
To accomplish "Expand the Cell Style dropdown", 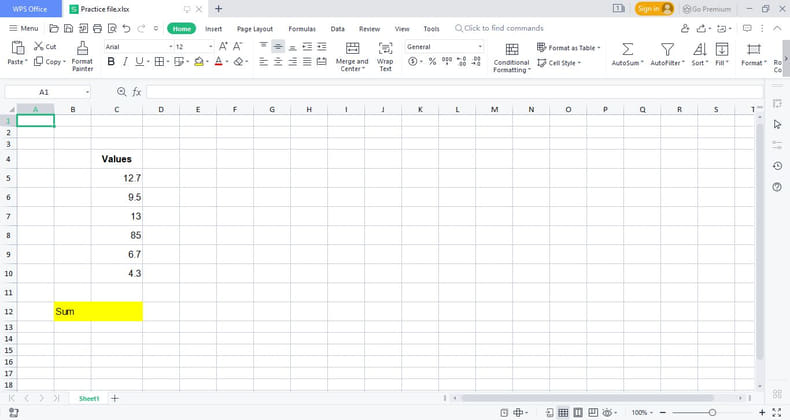I will (579, 63).
